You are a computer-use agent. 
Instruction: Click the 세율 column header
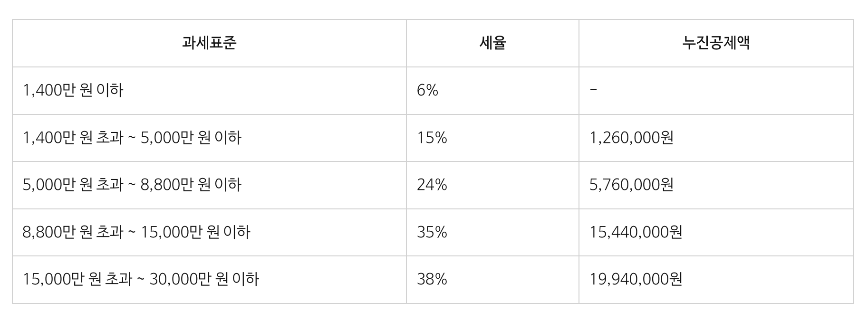point(492,43)
